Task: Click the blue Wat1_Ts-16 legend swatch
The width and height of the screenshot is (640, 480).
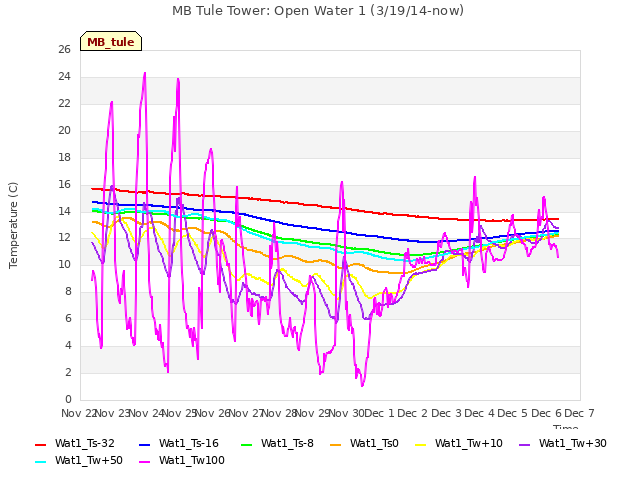Action: coord(145,444)
